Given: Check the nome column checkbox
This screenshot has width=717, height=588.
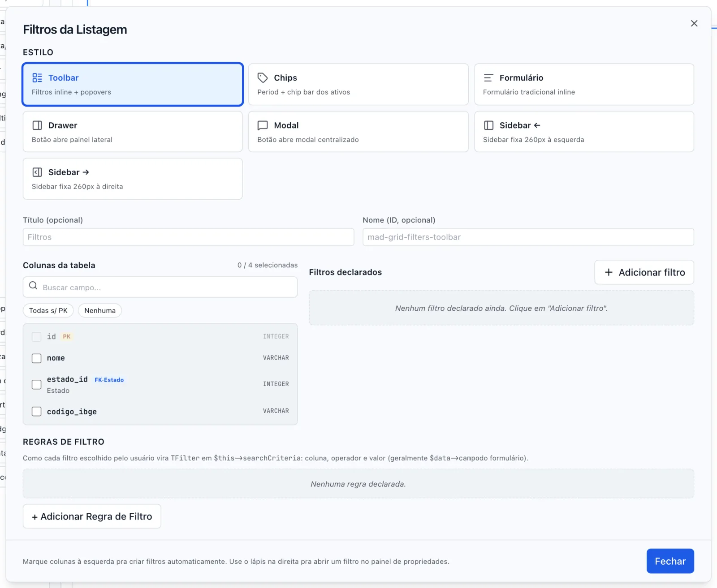Looking at the screenshot, I should [37, 358].
